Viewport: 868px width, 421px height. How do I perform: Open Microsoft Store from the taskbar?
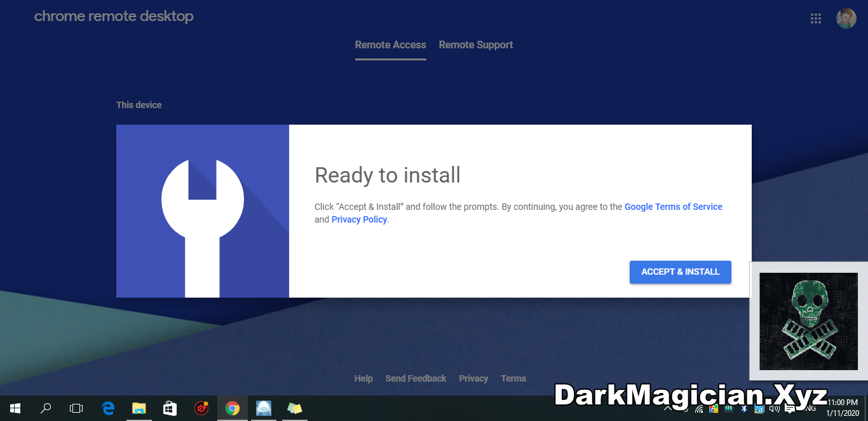170,408
